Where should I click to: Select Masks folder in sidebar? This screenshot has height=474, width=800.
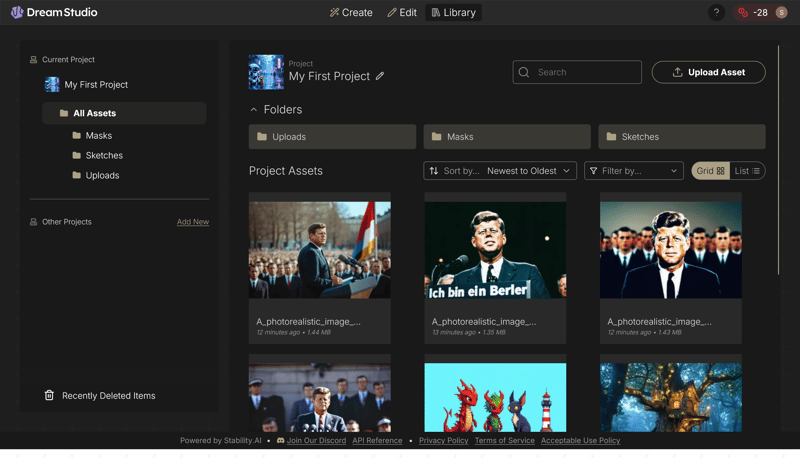[98, 136]
